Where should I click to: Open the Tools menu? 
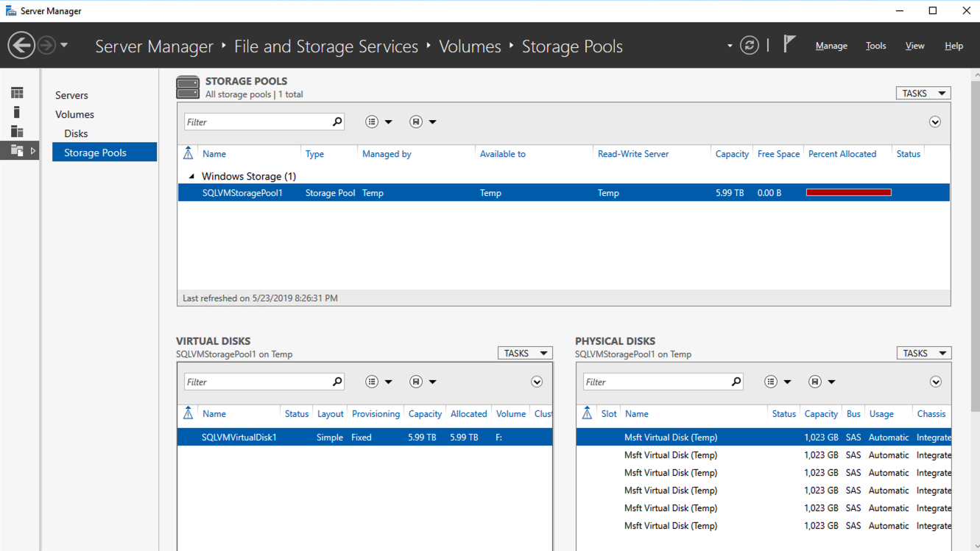875,46
